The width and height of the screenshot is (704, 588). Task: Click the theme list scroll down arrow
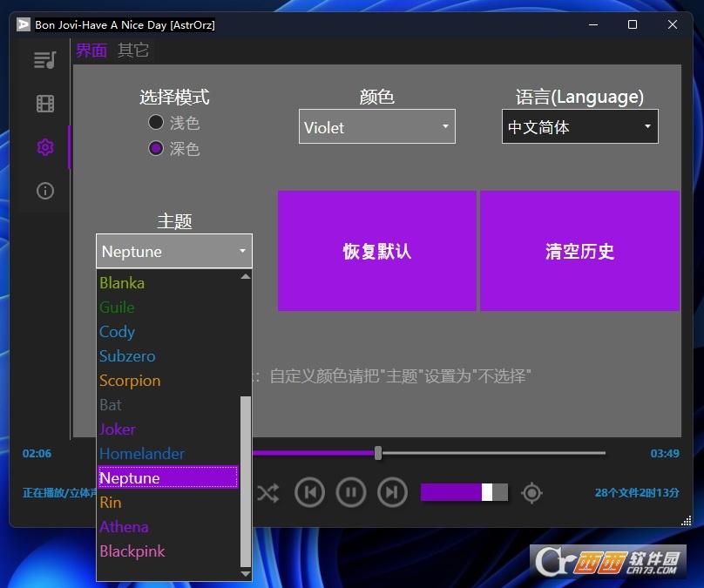coord(246,574)
